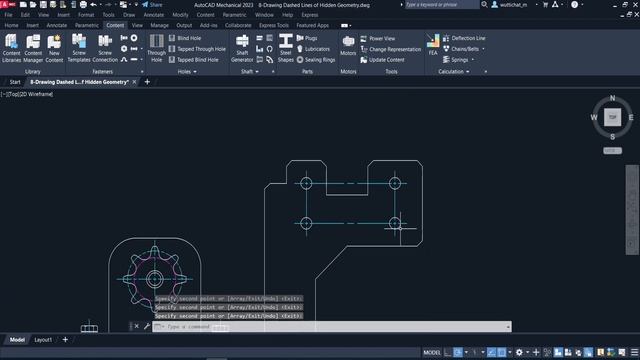Open the Window menu
The image size is (640, 360).
point(264,15)
